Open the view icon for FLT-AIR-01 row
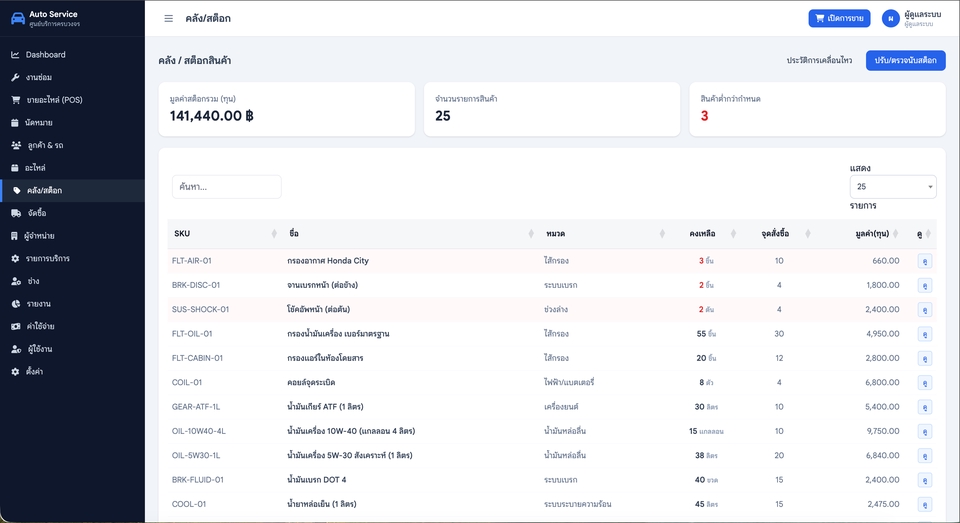The image size is (960, 523). pyautogui.click(x=924, y=261)
